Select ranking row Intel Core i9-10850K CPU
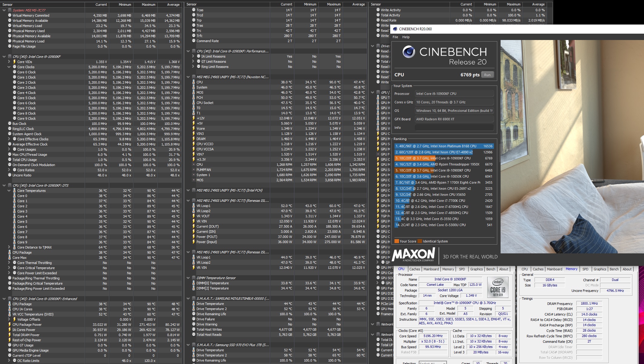Image resolution: width=644 pixels, height=364 pixels. (x=444, y=176)
